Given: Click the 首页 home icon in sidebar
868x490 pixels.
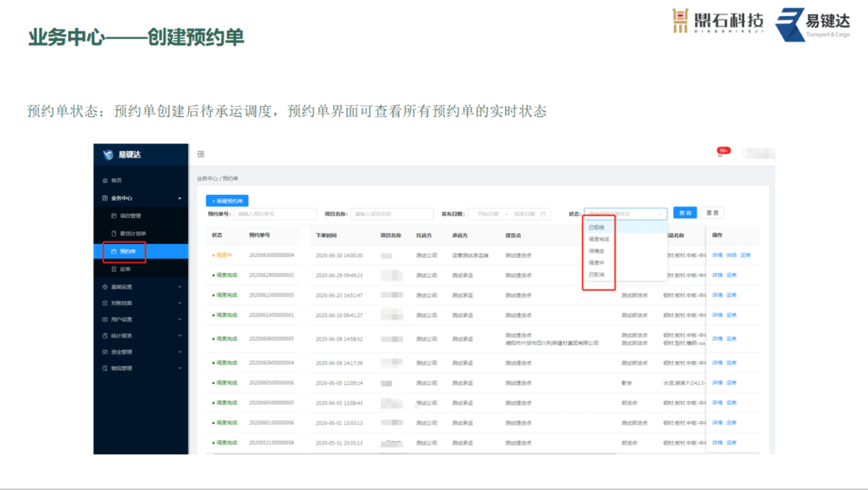Looking at the screenshot, I should tap(105, 181).
